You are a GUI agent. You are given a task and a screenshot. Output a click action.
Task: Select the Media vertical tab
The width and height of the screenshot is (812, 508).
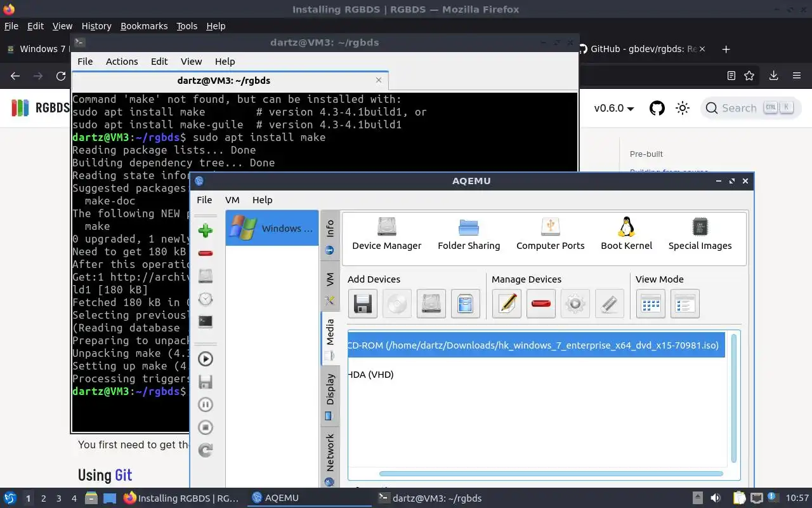coord(330,338)
